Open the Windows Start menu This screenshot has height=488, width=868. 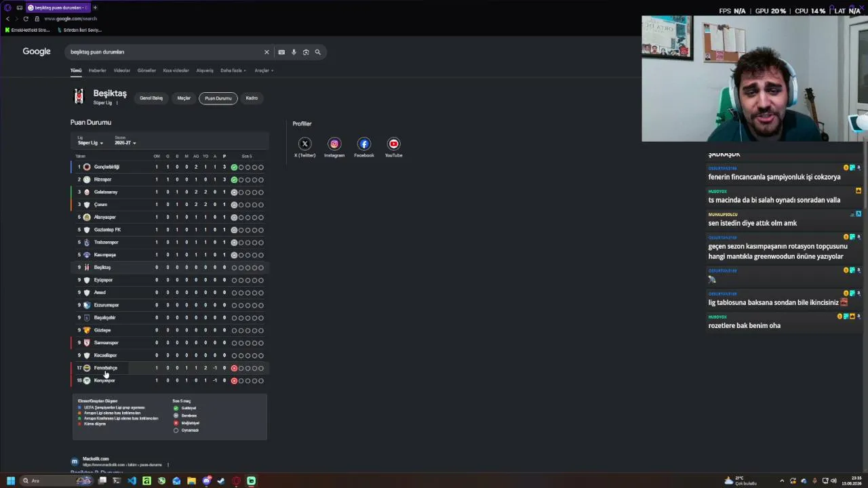tap(10, 481)
